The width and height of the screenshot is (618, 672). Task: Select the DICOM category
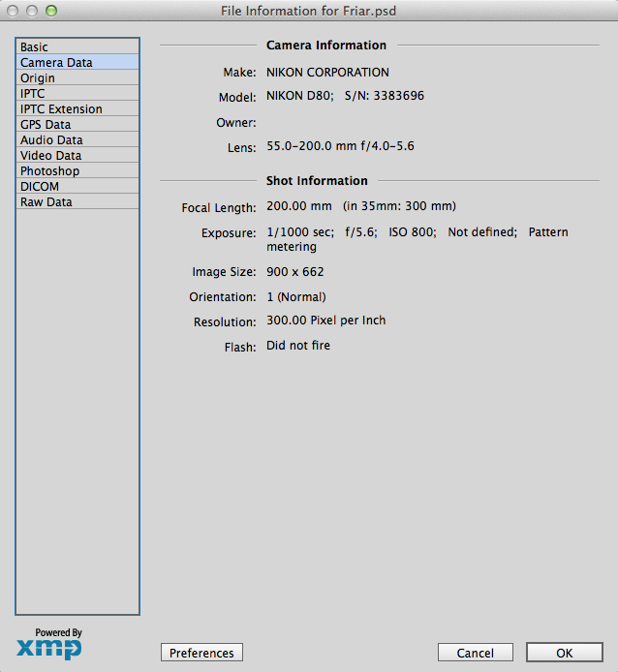point(77,186)
